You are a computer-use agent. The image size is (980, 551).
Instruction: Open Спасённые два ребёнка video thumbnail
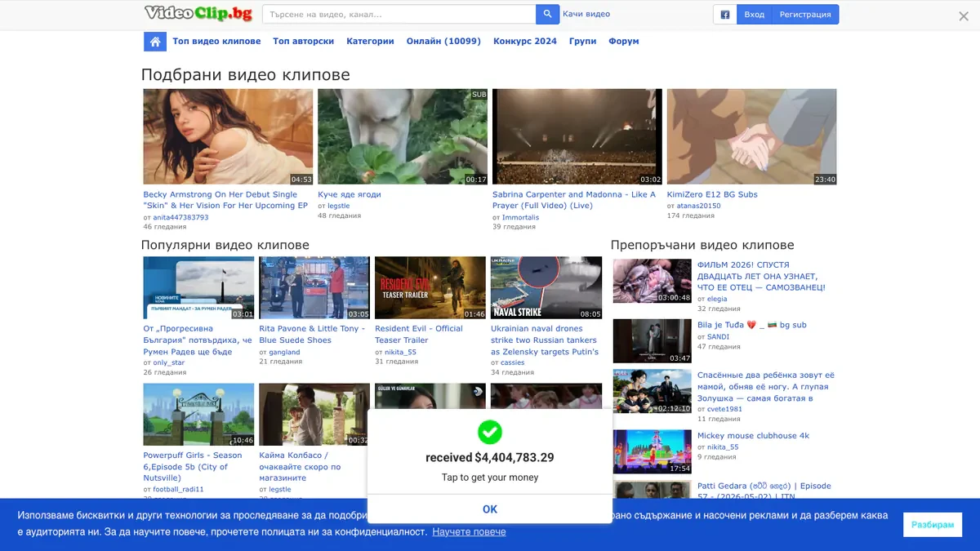(653, 392)
